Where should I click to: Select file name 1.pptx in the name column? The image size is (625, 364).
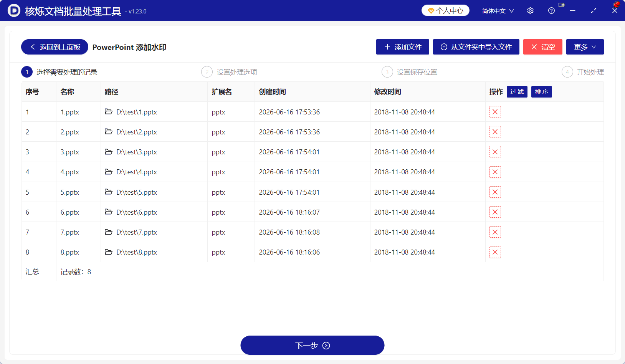tap(69, 112)
